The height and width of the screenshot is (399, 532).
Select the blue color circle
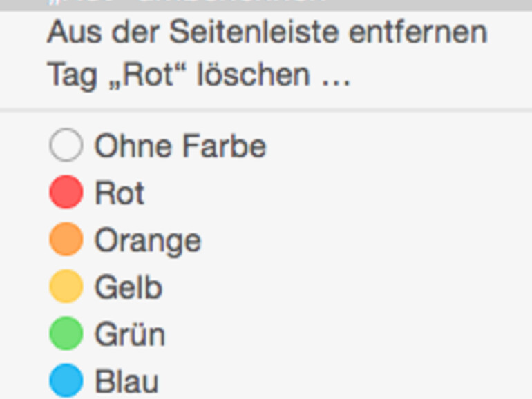coord(66,381)
